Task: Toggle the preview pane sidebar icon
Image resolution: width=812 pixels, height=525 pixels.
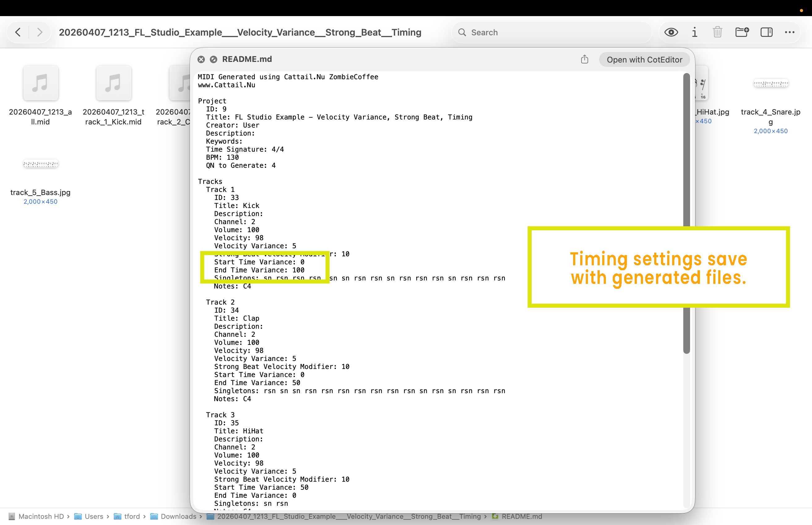Action: tap(766, 33)
